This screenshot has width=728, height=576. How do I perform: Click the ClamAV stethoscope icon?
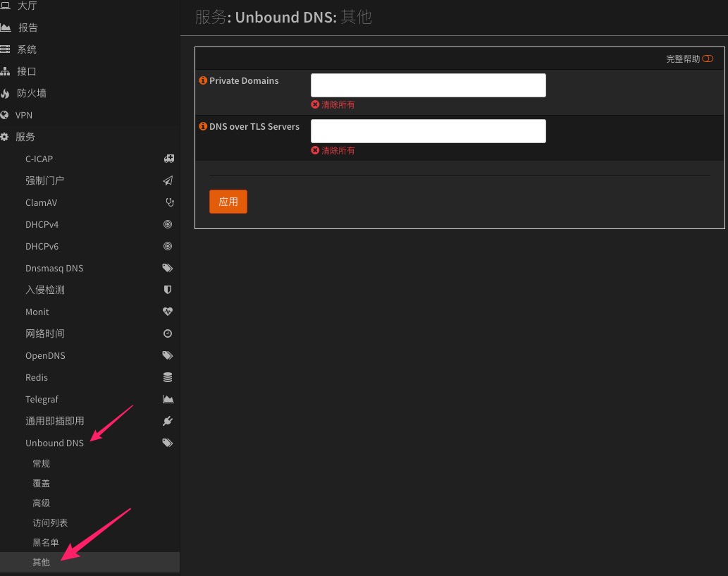point(168,202)
